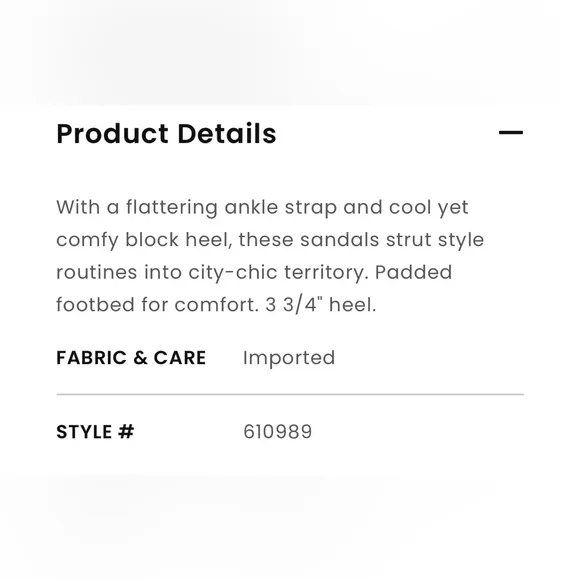Click the words "footbed for comfort"
This screenshot has width=580, height=580.
tap(157, 305)
